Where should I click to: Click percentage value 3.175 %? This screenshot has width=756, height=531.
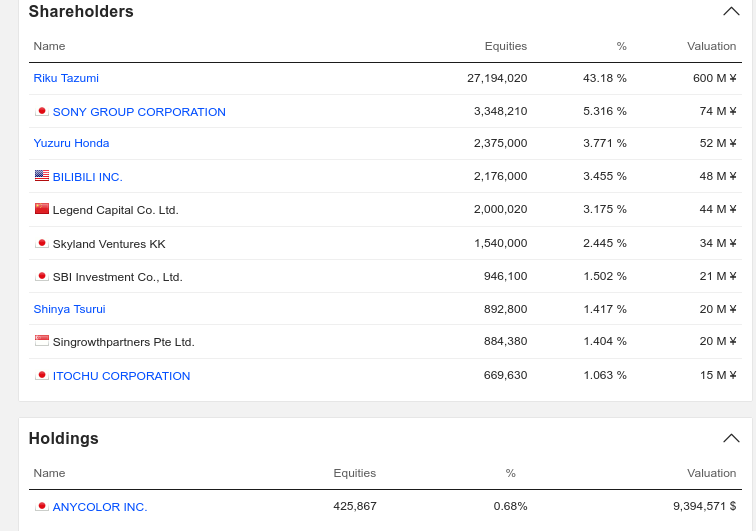coord(605,209)
